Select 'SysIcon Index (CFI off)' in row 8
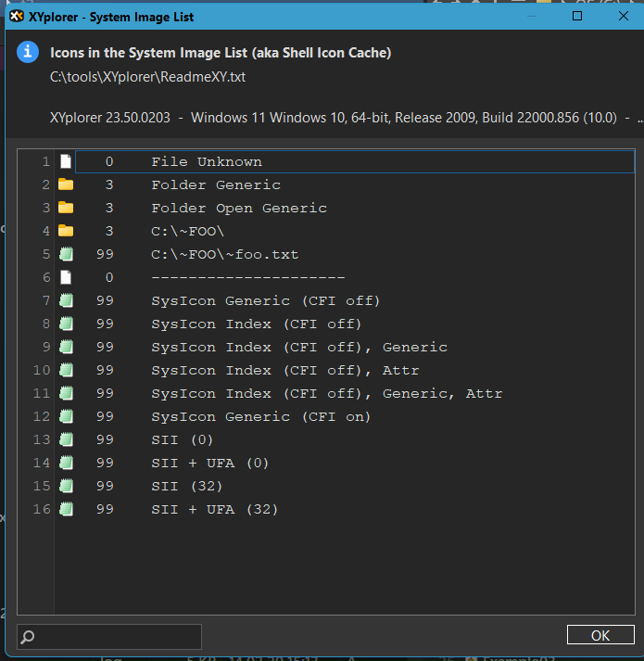Screen dimensions: 644x661 pyautogui.click(x=355, y=324)
